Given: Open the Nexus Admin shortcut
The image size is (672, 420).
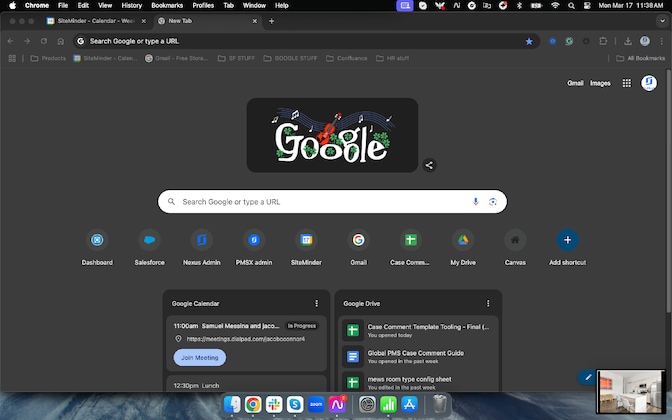Looking at the screenshot, I should [x=201, y=240].
